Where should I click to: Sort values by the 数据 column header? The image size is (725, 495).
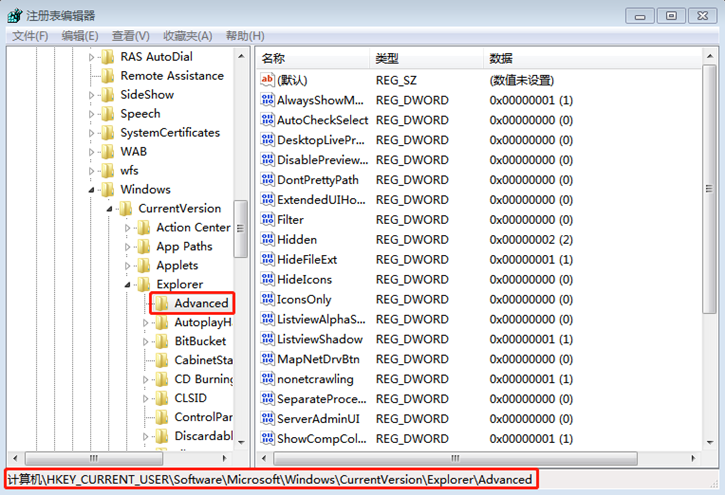coord(592,58)
